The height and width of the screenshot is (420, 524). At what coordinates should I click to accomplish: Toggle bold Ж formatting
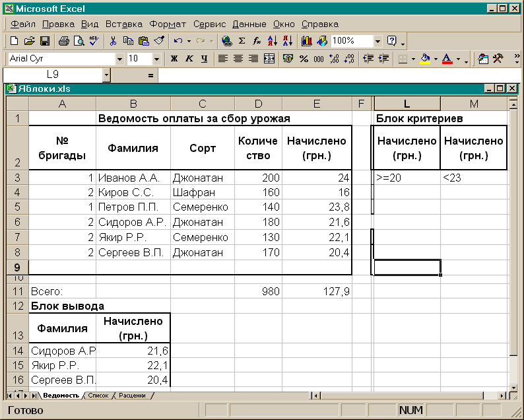pos(174,59)
